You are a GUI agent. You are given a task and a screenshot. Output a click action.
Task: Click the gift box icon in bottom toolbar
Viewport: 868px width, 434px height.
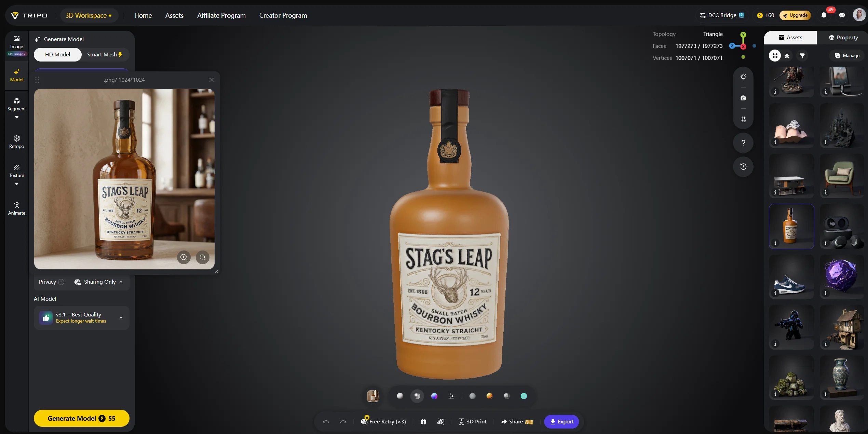423,422
